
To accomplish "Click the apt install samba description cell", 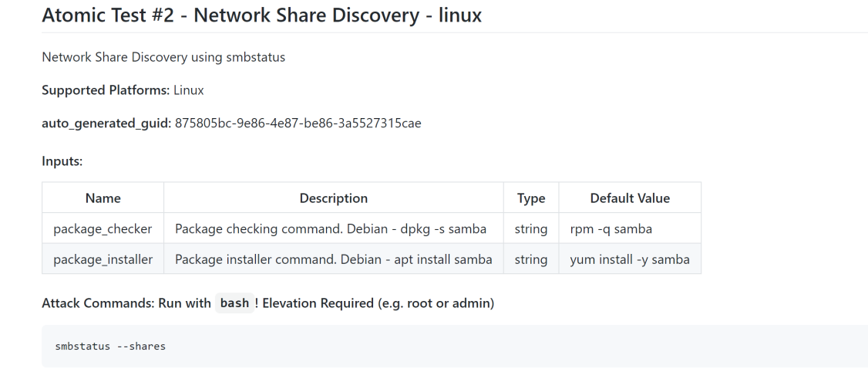I will [x=333, y=259].
